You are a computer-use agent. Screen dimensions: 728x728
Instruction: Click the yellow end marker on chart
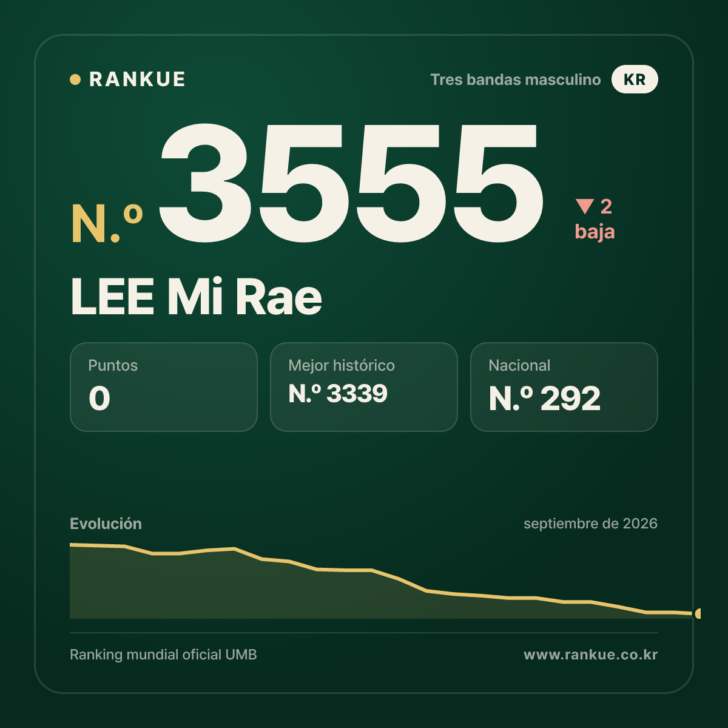tap(698, 614)
